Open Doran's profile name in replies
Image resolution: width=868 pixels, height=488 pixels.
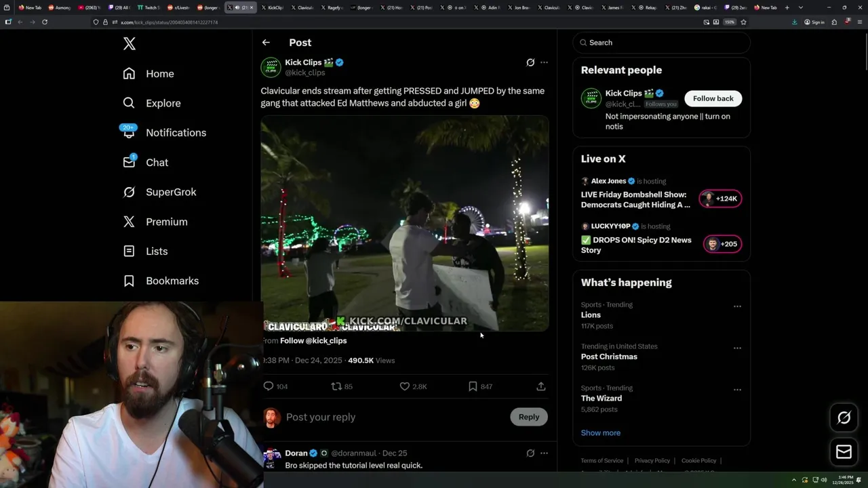(x=296, y=453)
